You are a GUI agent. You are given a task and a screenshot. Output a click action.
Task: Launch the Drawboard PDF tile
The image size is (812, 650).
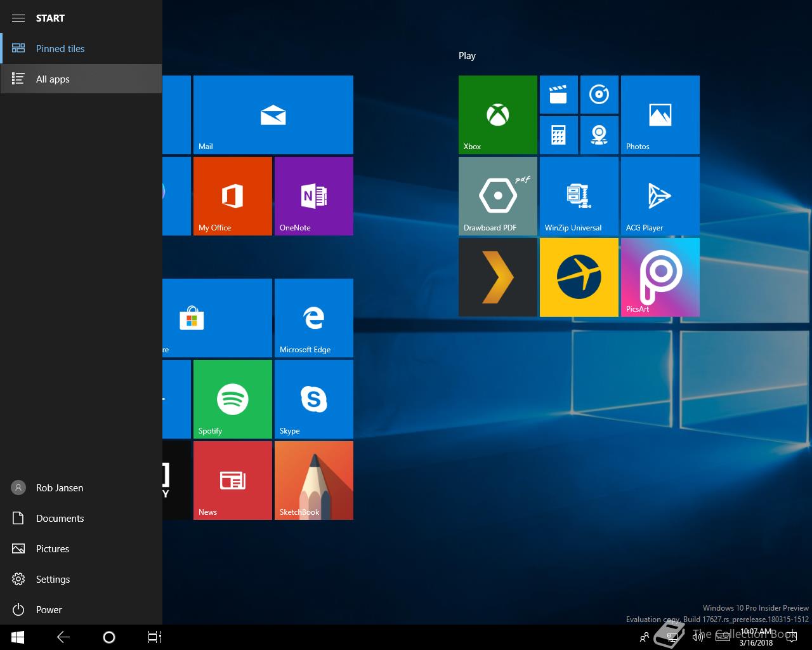[x=497, y=196]
